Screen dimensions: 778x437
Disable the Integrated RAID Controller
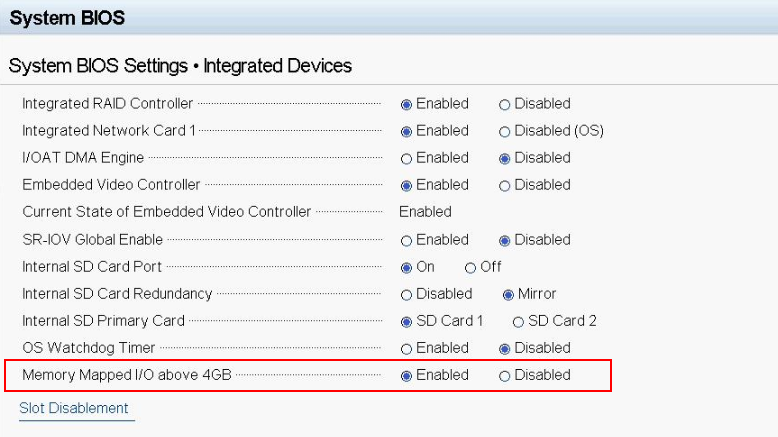tap(505, 104)
